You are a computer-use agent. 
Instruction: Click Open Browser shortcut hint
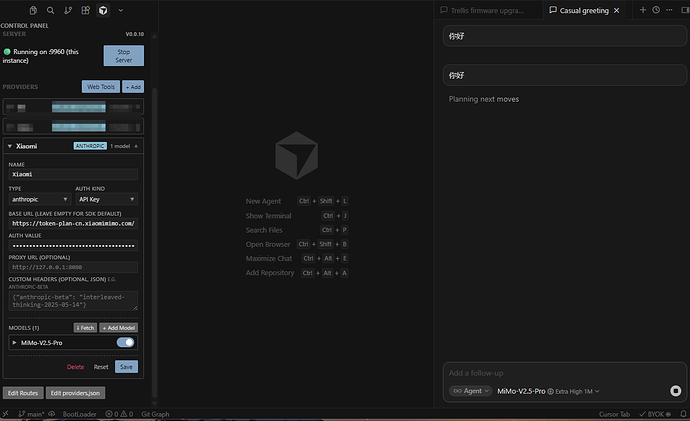(x=297, y=244)
